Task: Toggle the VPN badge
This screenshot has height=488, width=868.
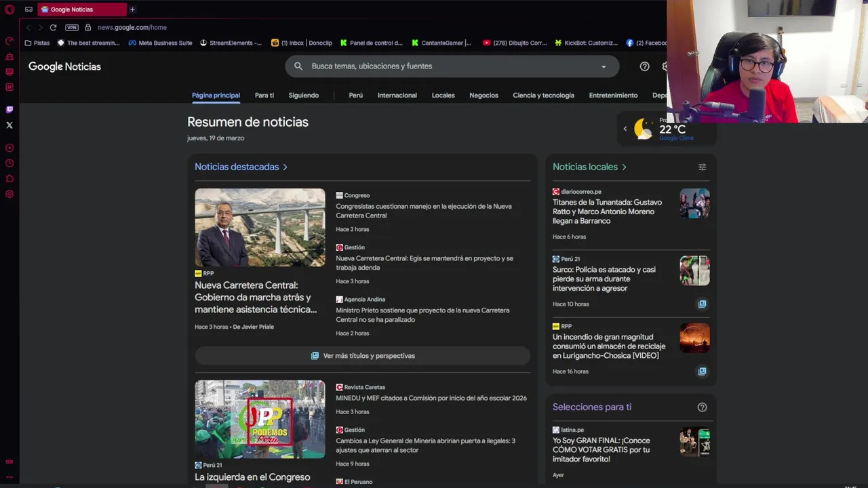Action: click(72, 27)
